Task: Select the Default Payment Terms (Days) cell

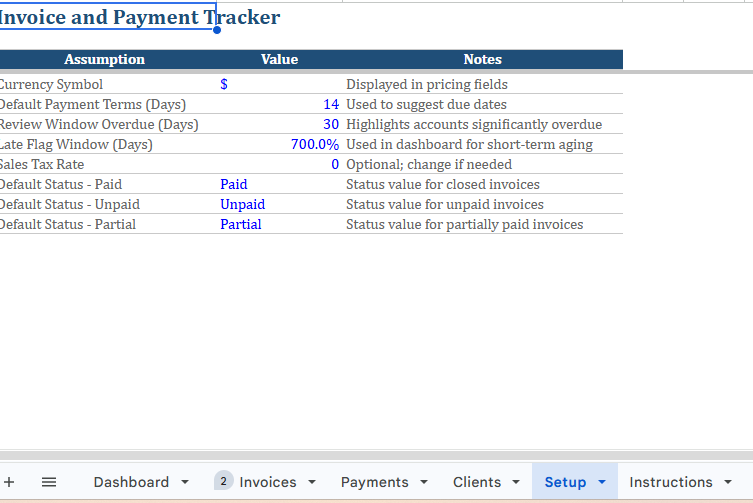Action: coord(108,104)
